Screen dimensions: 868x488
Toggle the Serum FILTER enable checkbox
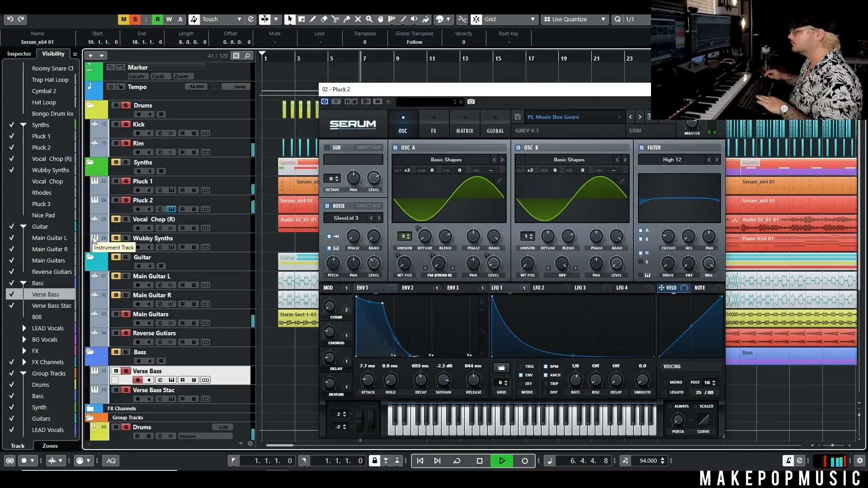(642, 148)
